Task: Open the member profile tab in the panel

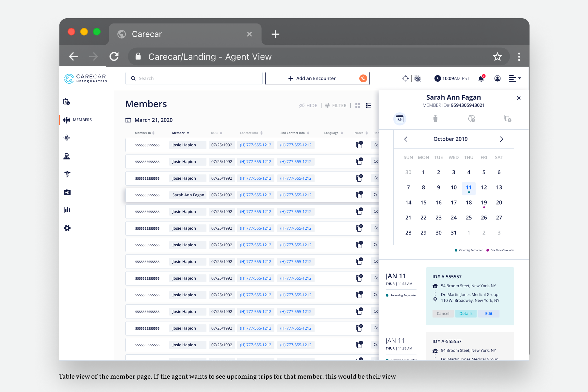Action: point(435,119)
